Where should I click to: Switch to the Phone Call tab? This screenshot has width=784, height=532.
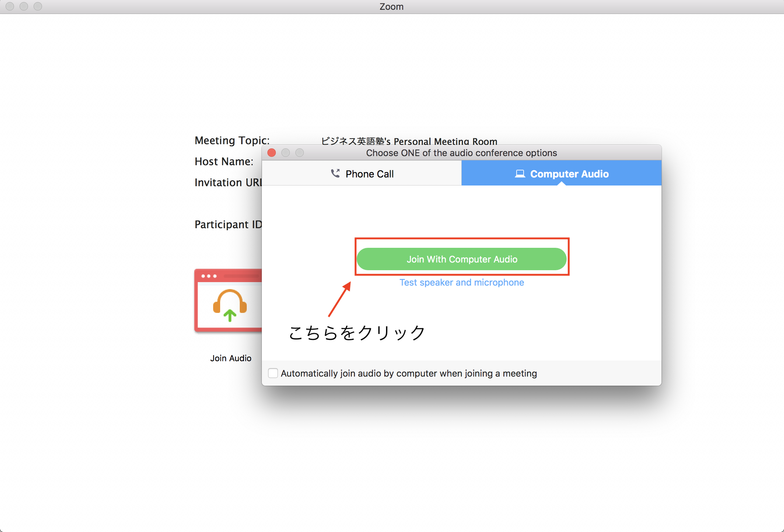[x=362, y=174]
